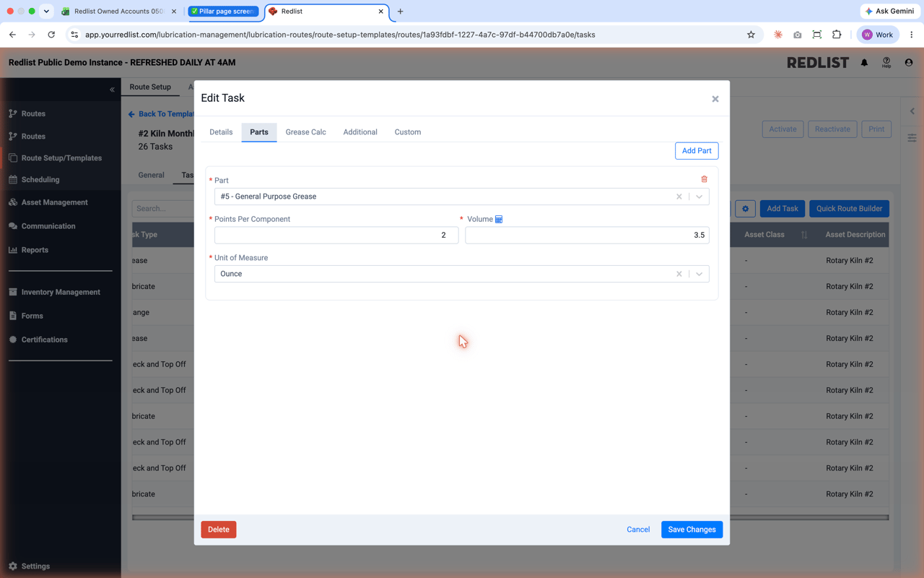The height and width of the screenshot is (578, 924).
Task: Click Save Changes
Action: tap(692, 530)
